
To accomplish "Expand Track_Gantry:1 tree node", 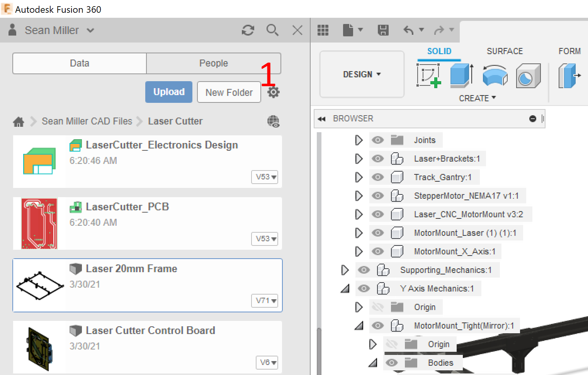I will tap(359, 177).
